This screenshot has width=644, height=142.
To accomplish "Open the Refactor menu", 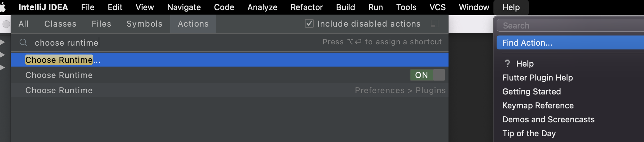I will point(307,7).
